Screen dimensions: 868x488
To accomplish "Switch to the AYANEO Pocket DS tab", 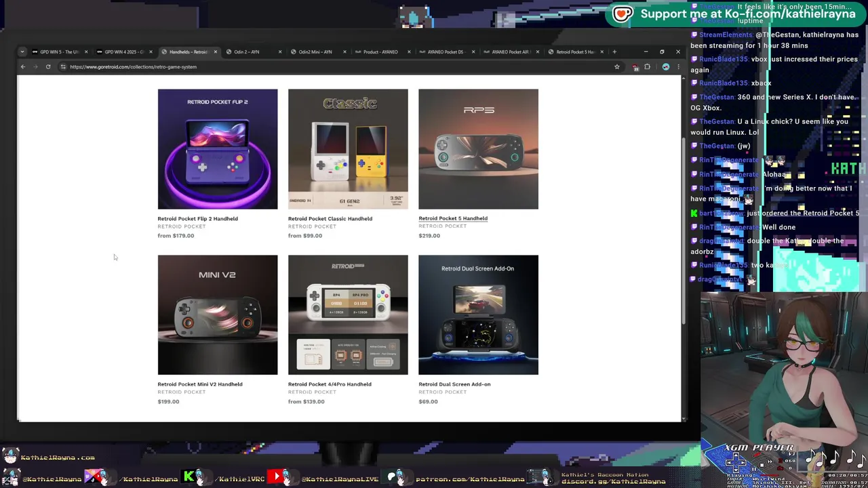I will click(x=445, y=52).
